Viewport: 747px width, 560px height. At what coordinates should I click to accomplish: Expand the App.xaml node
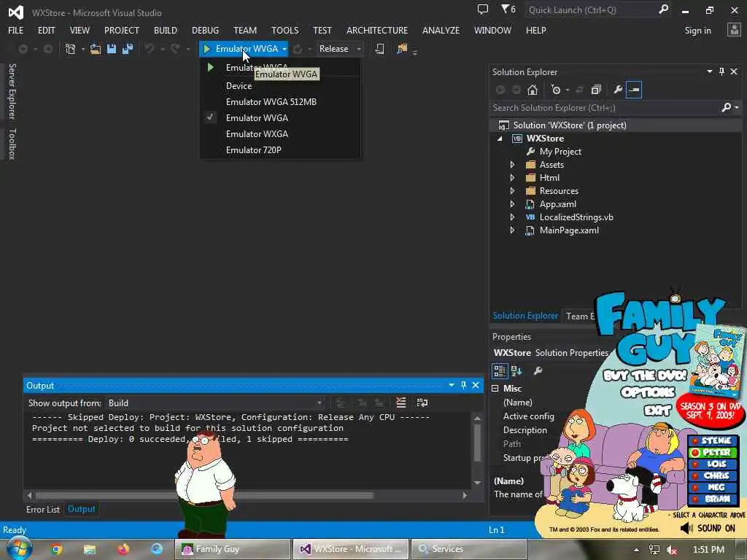point(512,204)
